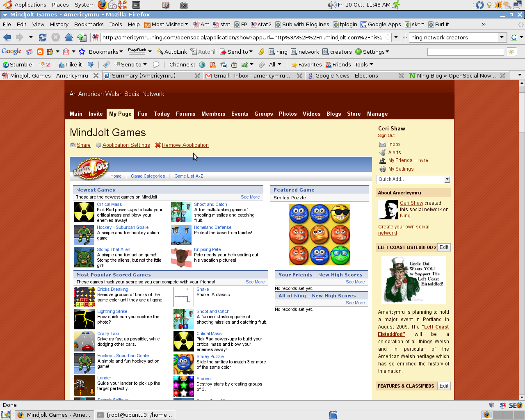Click the Stumble! toolbar button

pos(18,64)
